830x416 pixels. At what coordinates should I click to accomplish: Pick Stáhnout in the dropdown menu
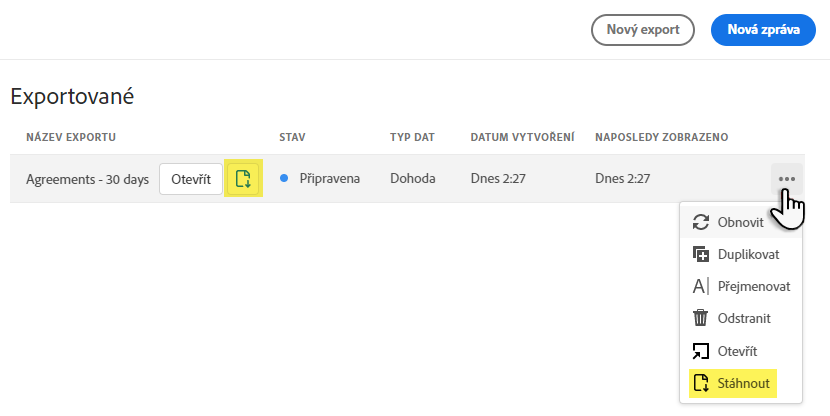[x=744, y=382]
